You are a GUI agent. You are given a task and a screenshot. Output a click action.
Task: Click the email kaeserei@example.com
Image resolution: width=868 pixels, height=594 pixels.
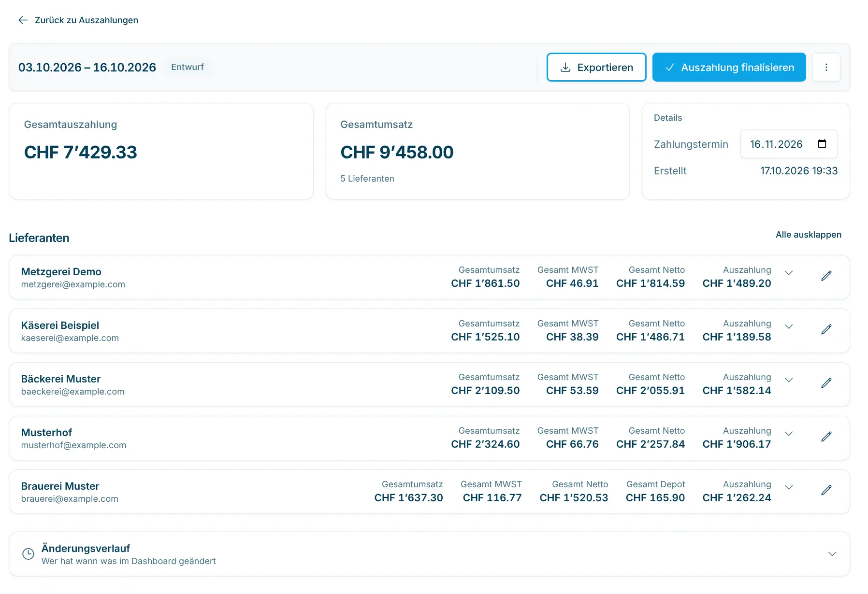pos(70,338)
